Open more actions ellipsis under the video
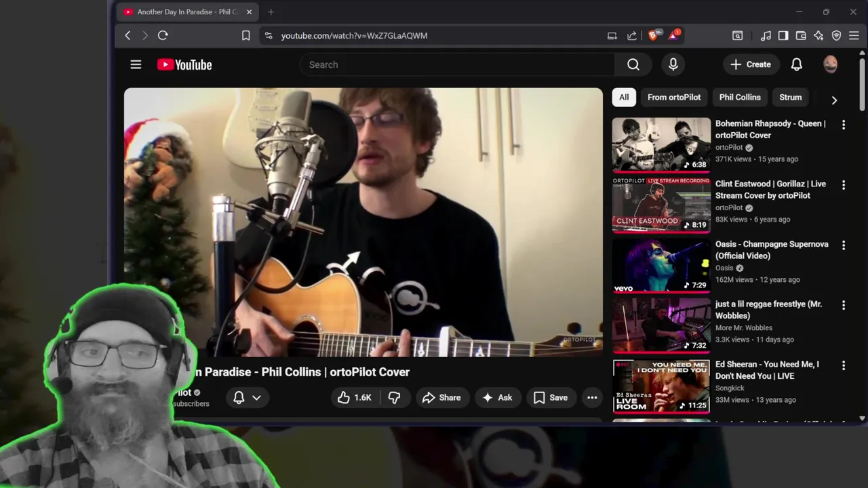The image size is (868, 488). tap(592, 398)
